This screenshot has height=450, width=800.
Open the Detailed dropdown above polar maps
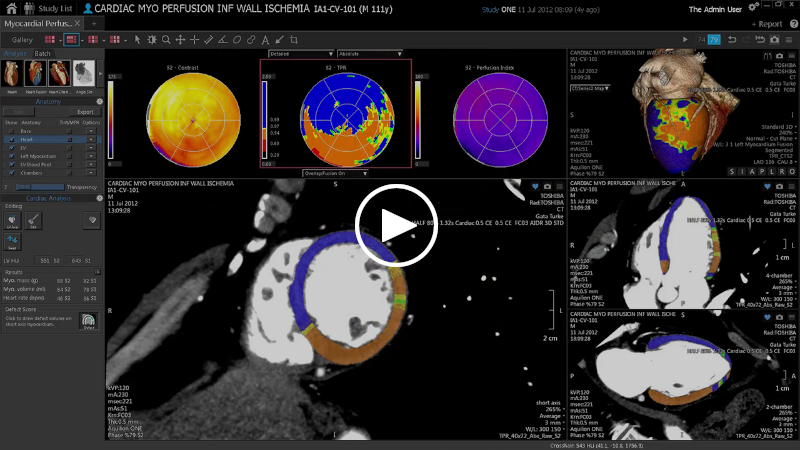[x=301, y=54]
